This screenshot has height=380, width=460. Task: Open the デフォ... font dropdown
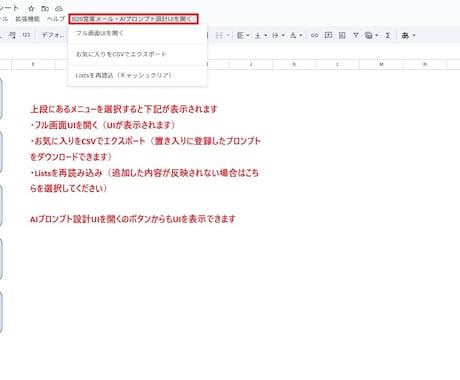pyautogui.click(x=53, y=35)
